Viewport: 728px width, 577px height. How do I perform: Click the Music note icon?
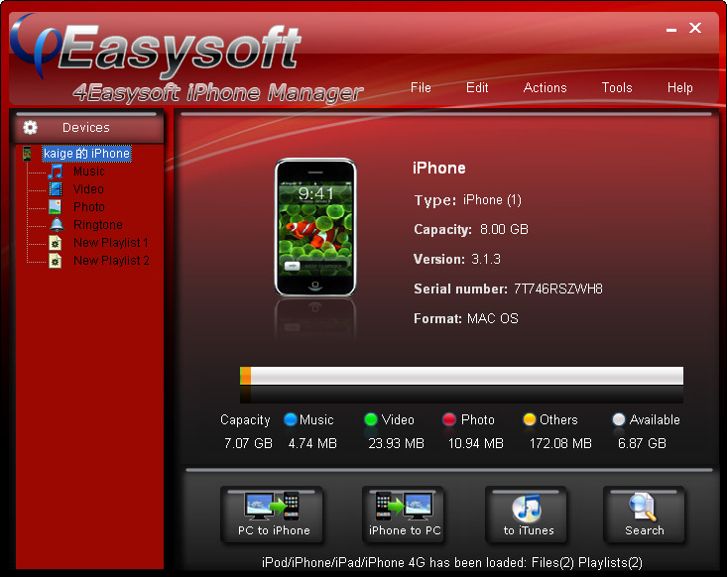pos(56,172)
